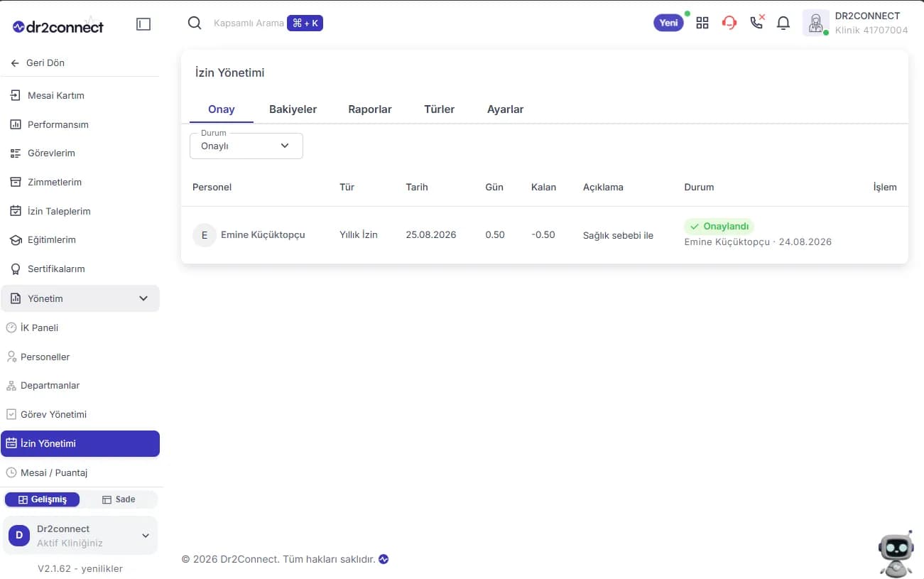Screen dimensions: 924x579
Task: Open the chatbot robot assistant
Action: (896, 554)
